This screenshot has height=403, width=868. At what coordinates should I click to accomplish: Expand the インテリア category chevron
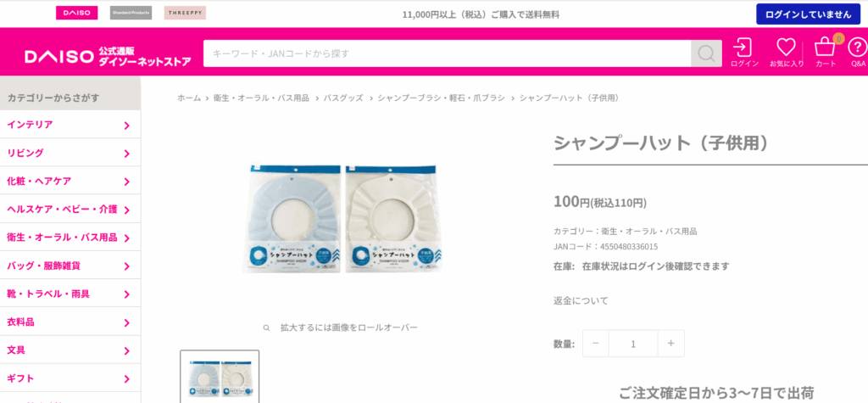click(x=127, y=126)
